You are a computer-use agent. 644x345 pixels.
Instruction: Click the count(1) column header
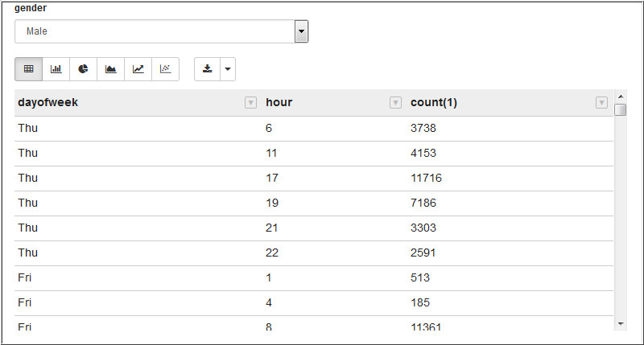tap(434, 103)
